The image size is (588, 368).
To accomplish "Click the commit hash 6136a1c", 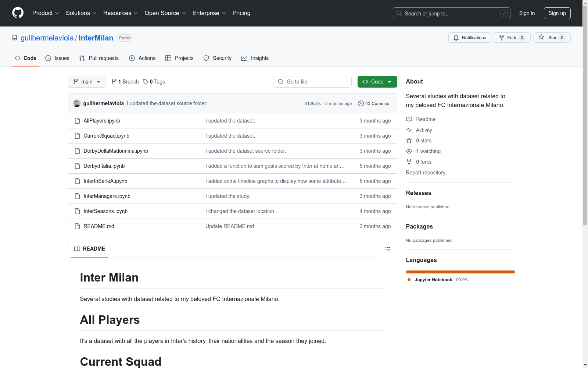I will click(313, 103).
